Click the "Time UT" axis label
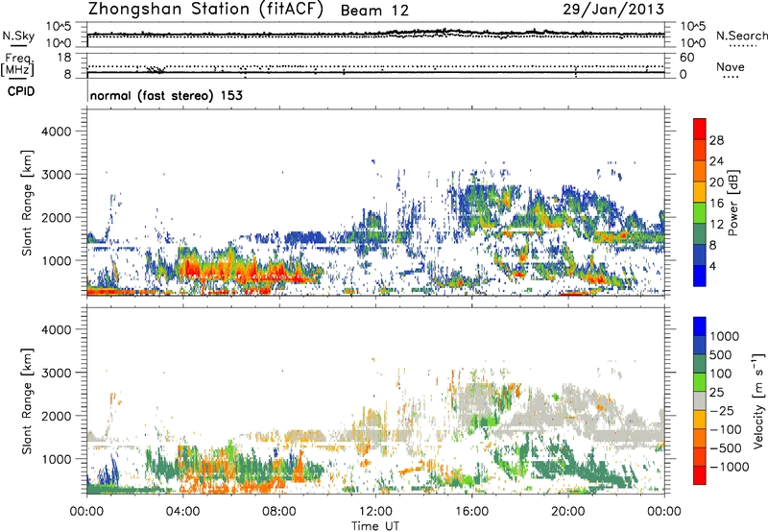 click(375, 526)
